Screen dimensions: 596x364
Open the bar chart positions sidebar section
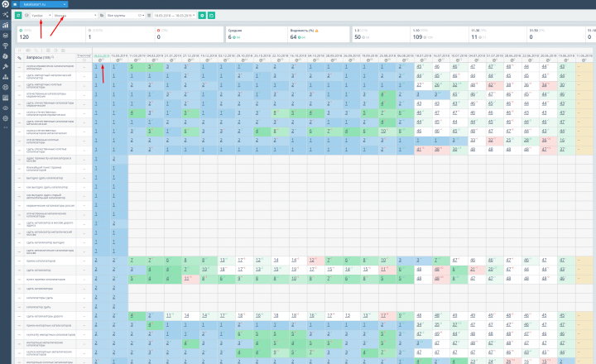coord(5,25)
